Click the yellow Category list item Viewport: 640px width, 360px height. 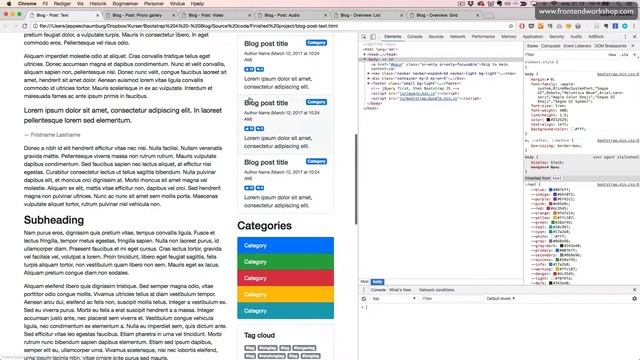pos(285,294)
